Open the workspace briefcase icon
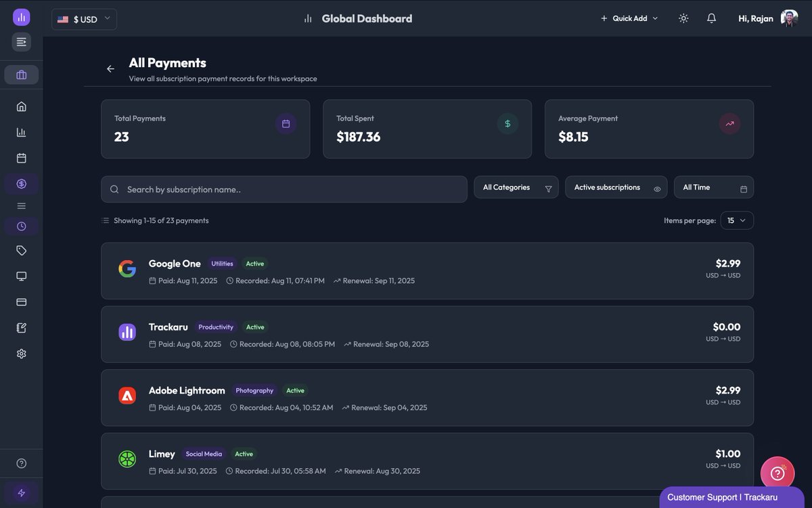 point(21,75)
